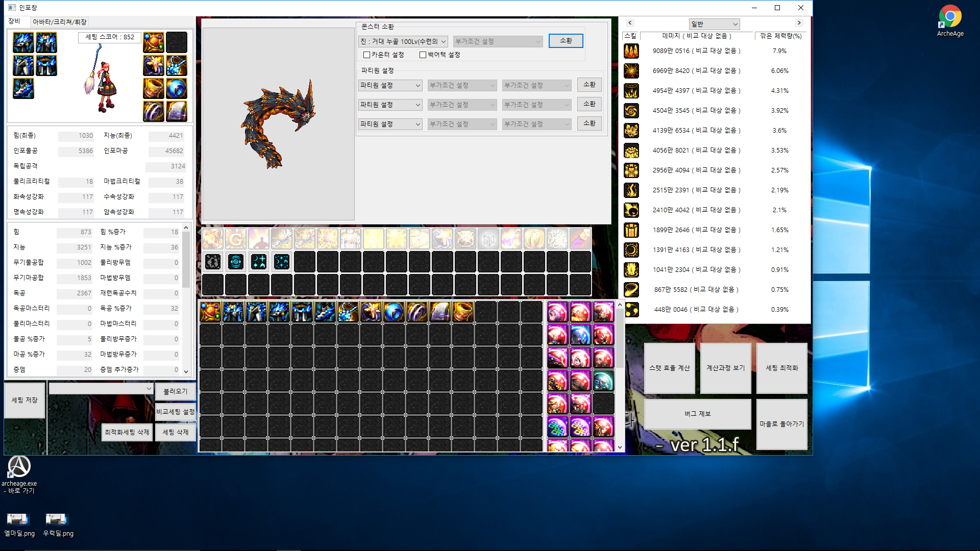Select 우럭딜.png file on desktop
The width and height of the screenshot is (980, 551).
[58, 524]
